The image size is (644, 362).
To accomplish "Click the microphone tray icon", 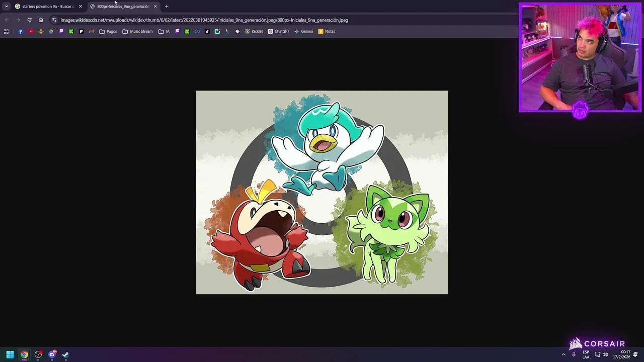I will click(574, 354).
